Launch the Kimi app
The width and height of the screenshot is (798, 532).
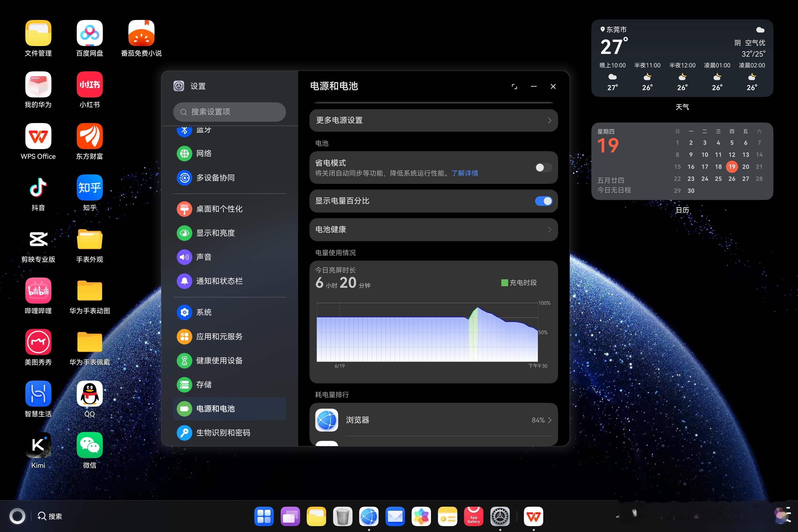pos(38,445)
